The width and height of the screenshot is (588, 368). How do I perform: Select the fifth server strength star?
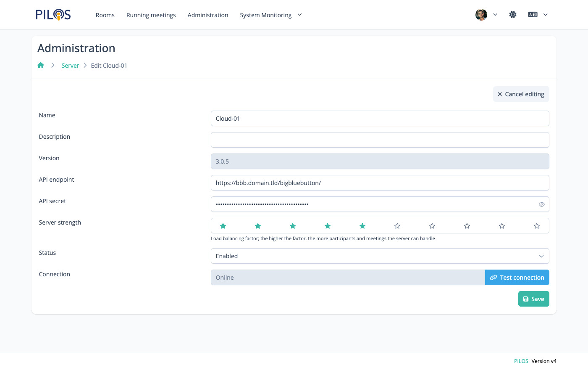point(362,226)
